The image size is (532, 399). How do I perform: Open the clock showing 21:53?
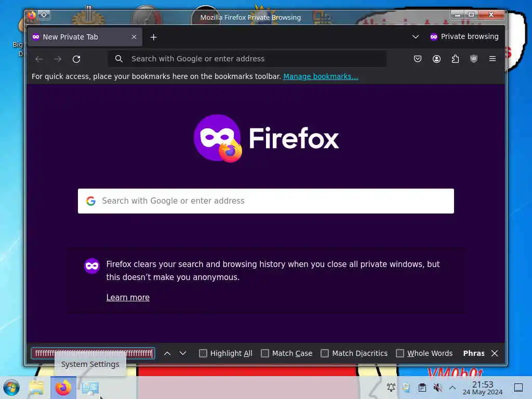tap(483, 388)
